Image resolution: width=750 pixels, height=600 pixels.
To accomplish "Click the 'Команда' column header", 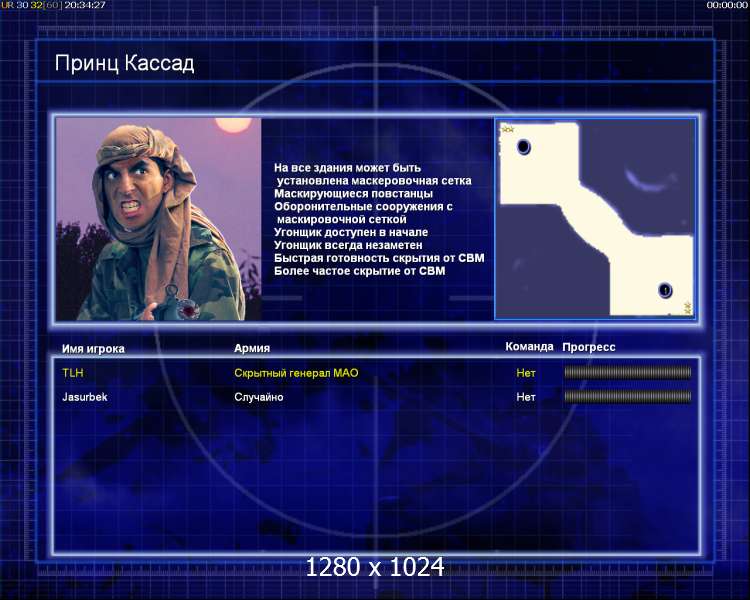I will pos(529,346).
